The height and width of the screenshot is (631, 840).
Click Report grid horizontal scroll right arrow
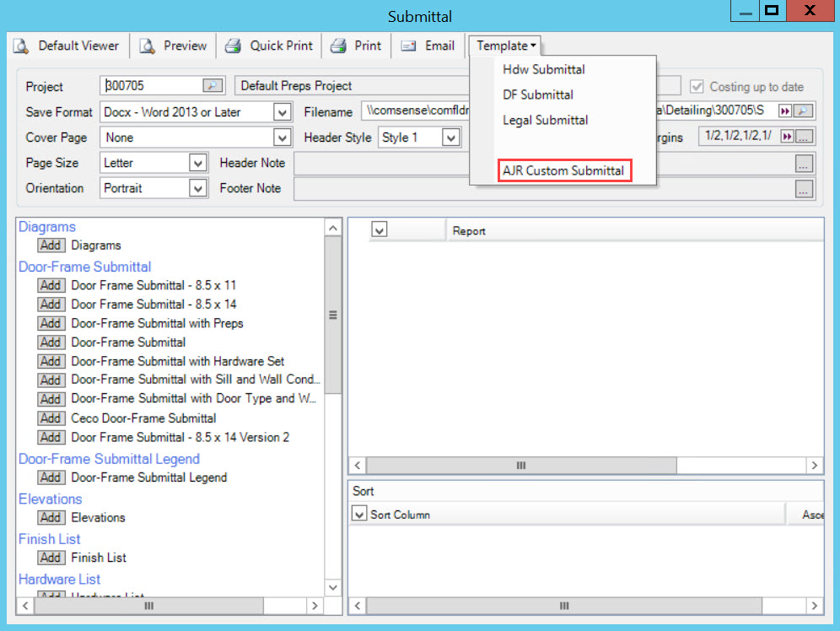pyautogui.click(x=815, y=466)
